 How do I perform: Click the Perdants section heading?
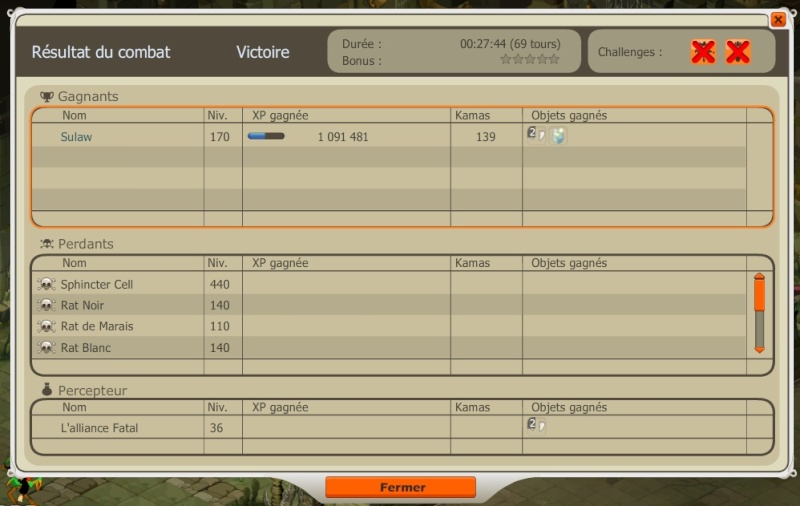click(x=86, y=244)
